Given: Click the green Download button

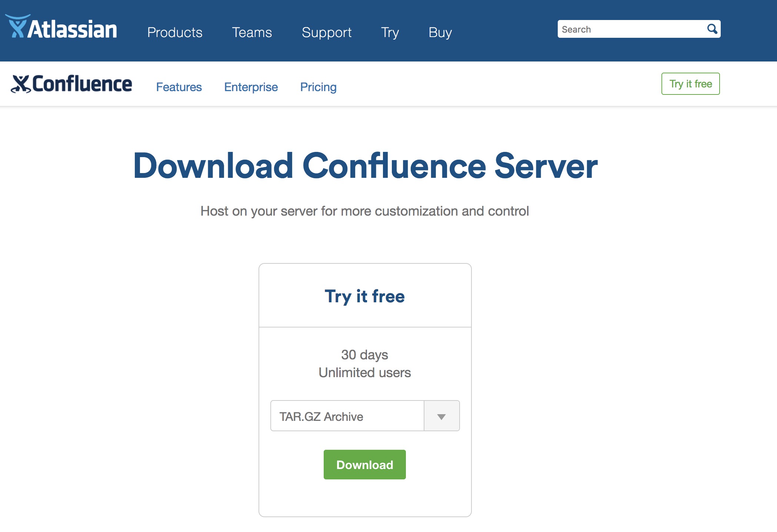Looking at the screenshot, I should click(x=364, y=465).
